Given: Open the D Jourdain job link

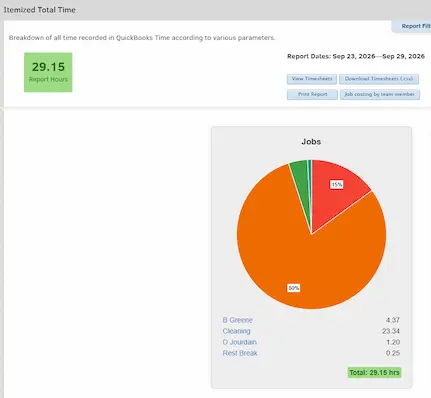Looking at the screenshot, I should [240, 342].
